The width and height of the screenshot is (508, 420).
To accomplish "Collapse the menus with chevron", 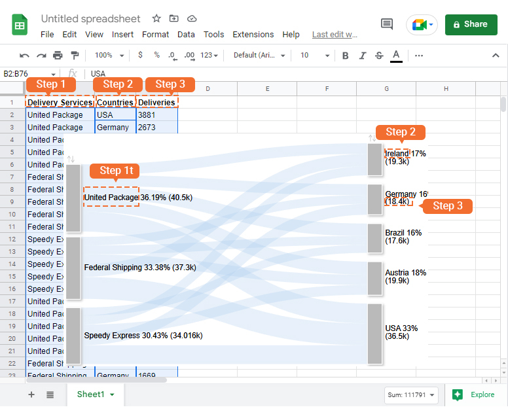I will [x=496, y=56].
